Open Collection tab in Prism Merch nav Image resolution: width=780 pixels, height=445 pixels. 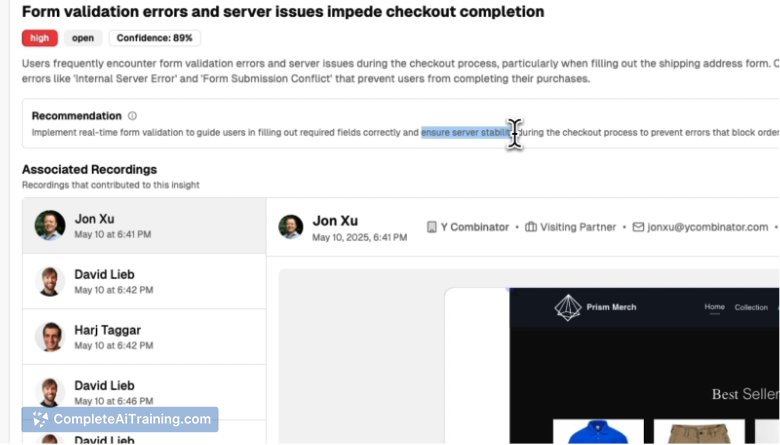(x=751, y=307)
